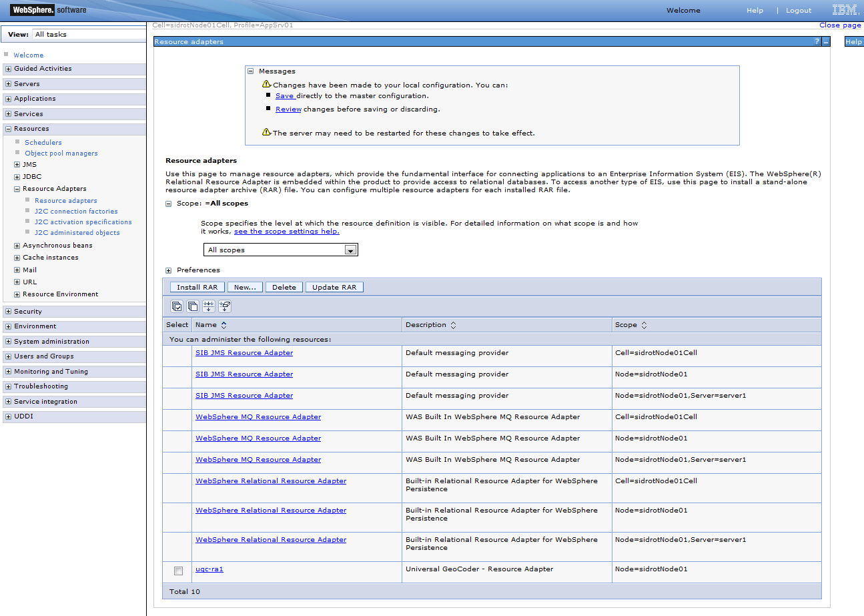Viewport: 864px width, 616px height.
Task: Tick the checkbox for uqc-ra1
Action: pos(178,571)
